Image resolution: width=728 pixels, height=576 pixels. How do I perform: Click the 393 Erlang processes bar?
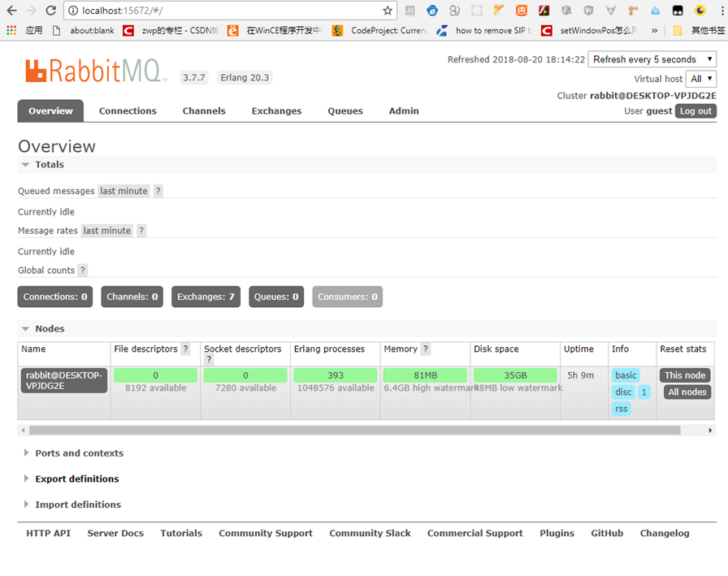[x=336, y=375]
